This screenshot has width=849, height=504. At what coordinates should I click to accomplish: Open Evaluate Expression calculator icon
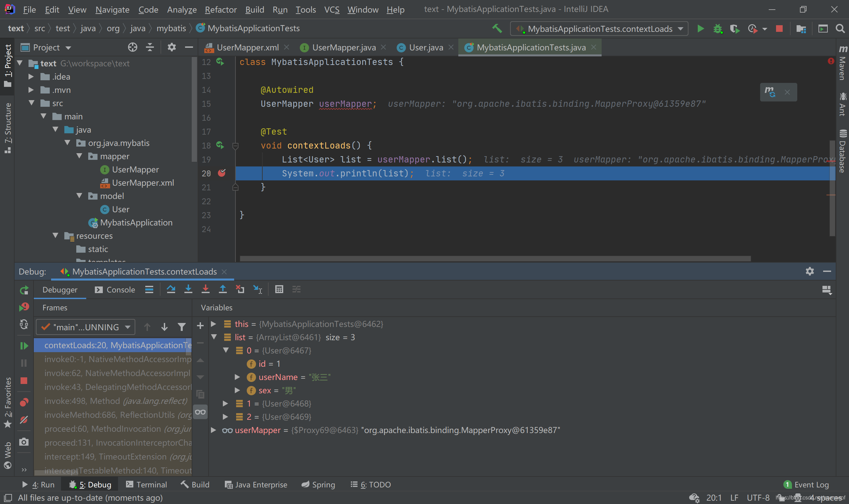(x=279, y=289)
